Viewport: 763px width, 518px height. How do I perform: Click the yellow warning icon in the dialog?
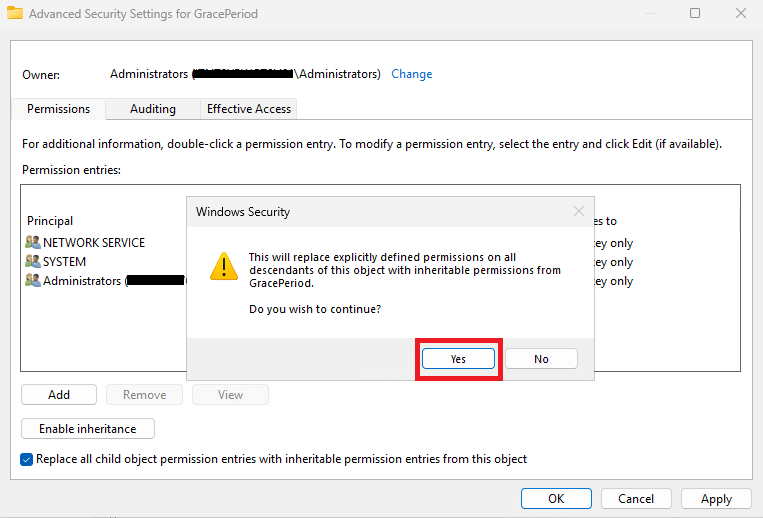coord(222,264)
